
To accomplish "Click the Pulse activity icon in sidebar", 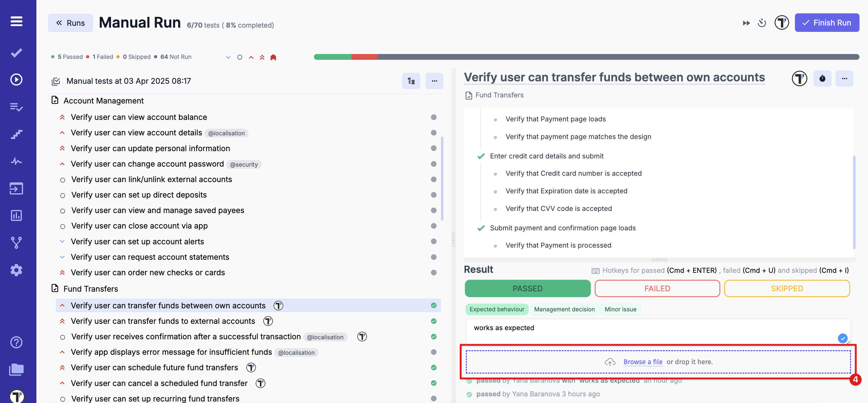I will pos(16,161).
